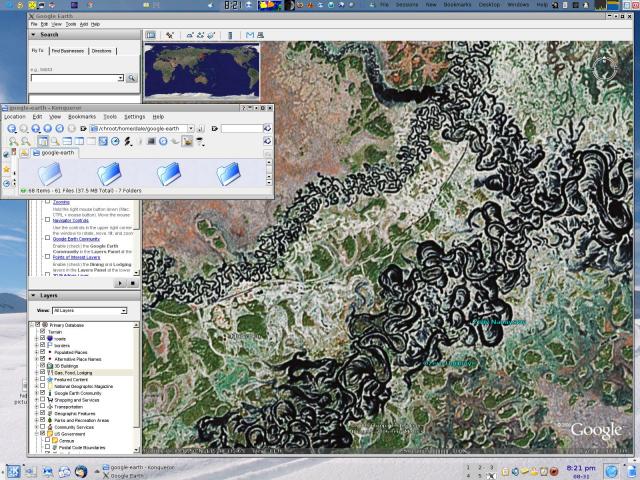Open the fourth folder in Konqueror file view

point(228,173)
